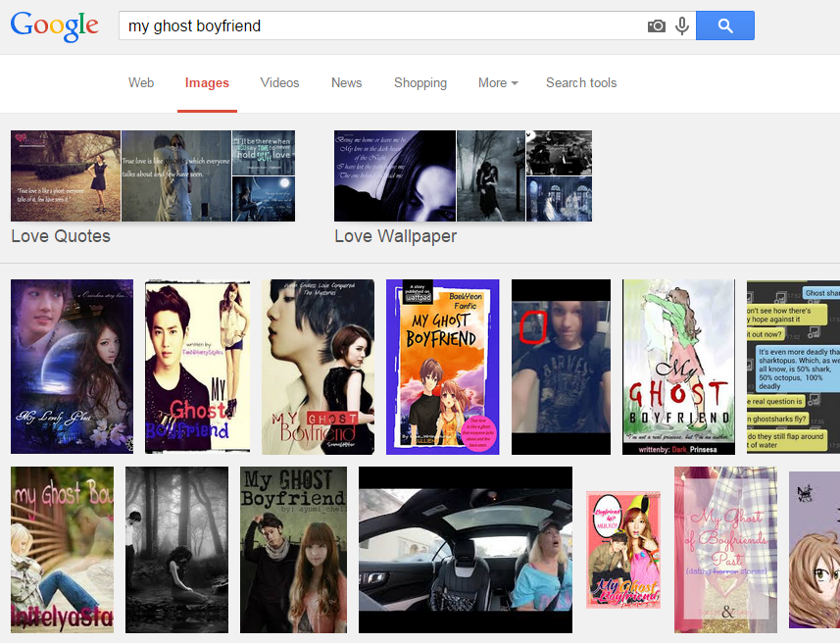Click the Google logo
The image size is (840, 643).
point(55,25)
